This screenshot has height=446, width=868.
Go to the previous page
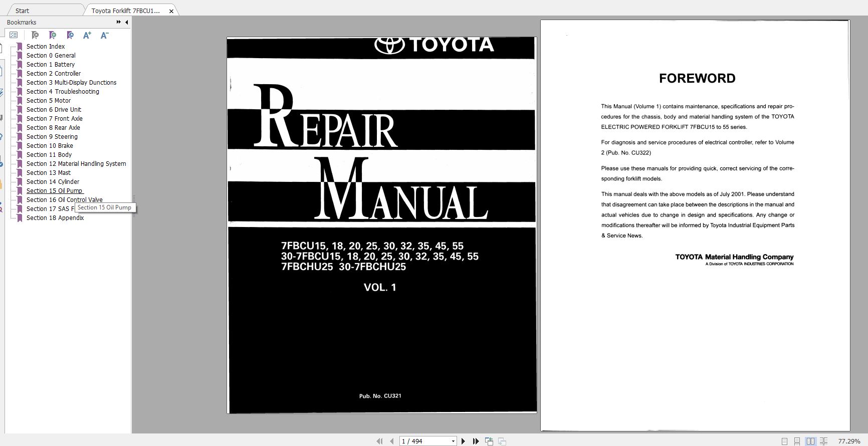coord(392,441)
